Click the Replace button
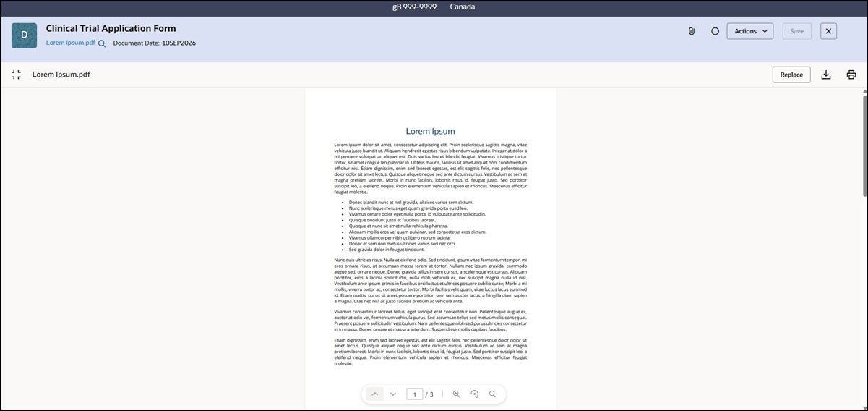The width and height of the screenshot is (868, 411). click(x=791, y=75)
